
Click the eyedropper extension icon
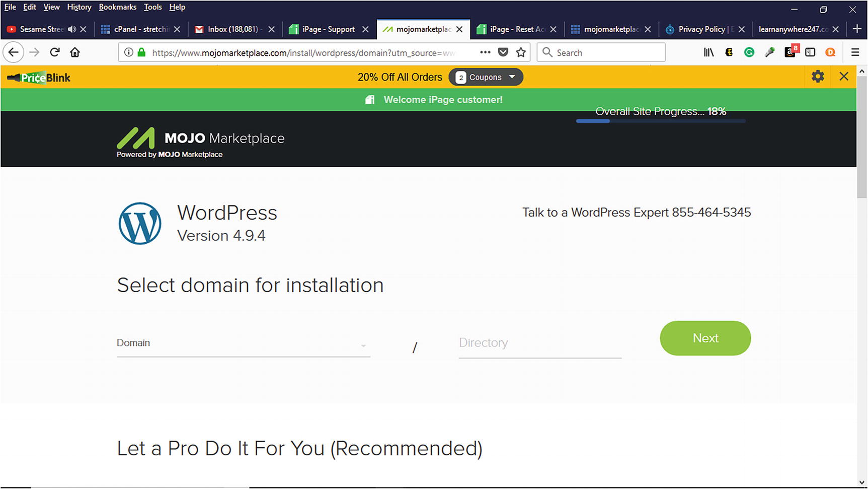pyautogui.click(x=769, y=52)
